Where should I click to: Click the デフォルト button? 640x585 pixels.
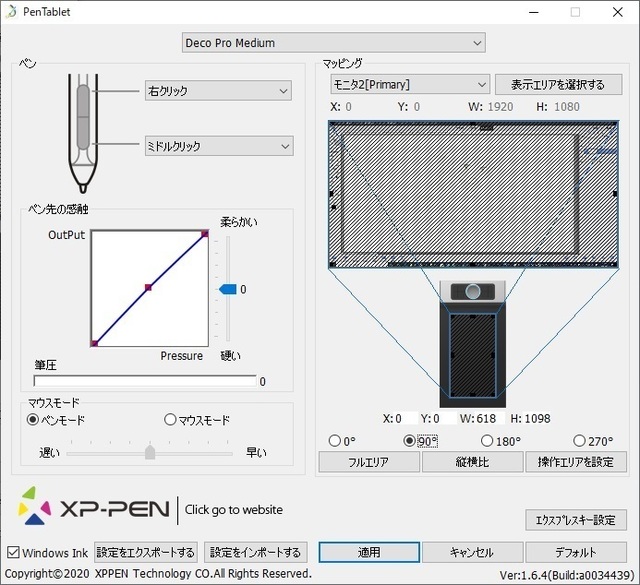576,552
